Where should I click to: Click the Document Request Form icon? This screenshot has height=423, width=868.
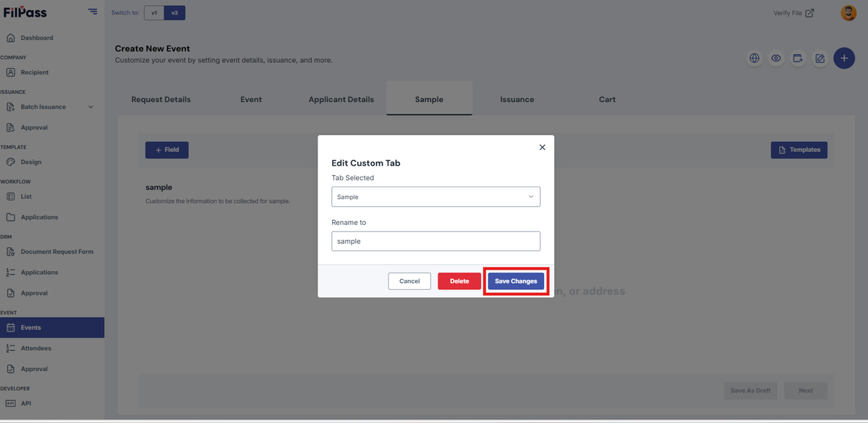coord(10,252)
